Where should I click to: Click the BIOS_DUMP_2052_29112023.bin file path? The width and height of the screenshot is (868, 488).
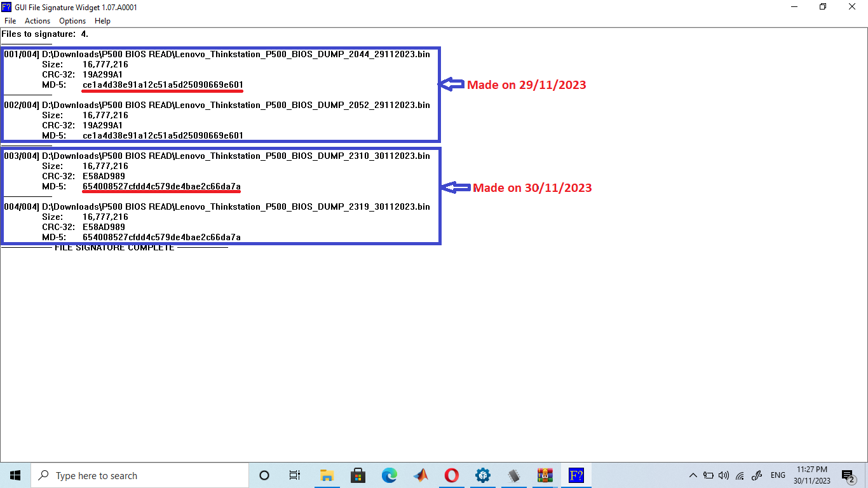click(236, 105)
